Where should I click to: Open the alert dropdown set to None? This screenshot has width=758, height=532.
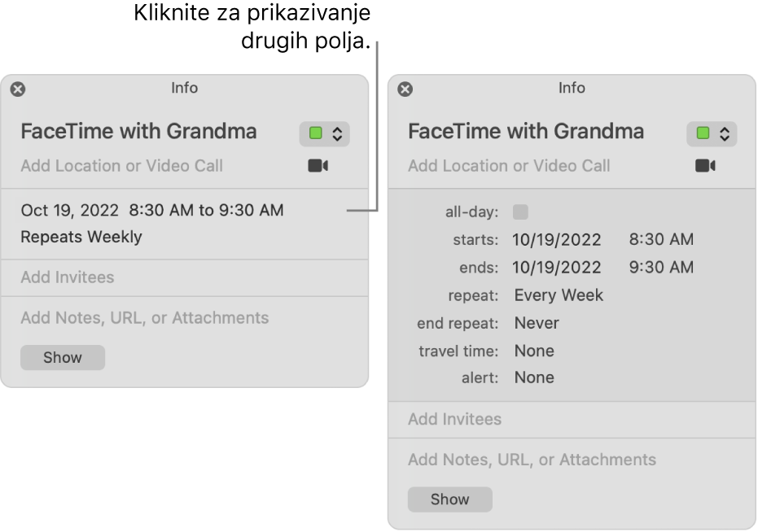pyautogui.click(x=535, y=377)
